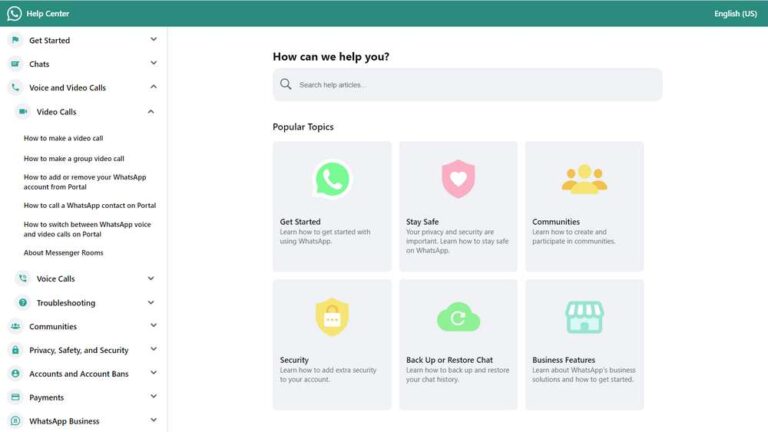
Task: Collapse the Video Calls subsection
Action: coord(151,112)
